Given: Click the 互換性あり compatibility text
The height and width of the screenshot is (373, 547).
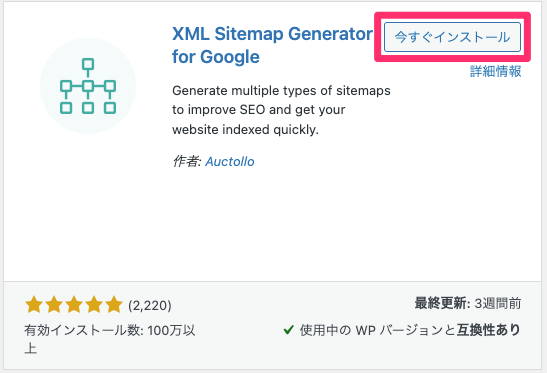Looking at the screenshot, I should click(488, 329).
